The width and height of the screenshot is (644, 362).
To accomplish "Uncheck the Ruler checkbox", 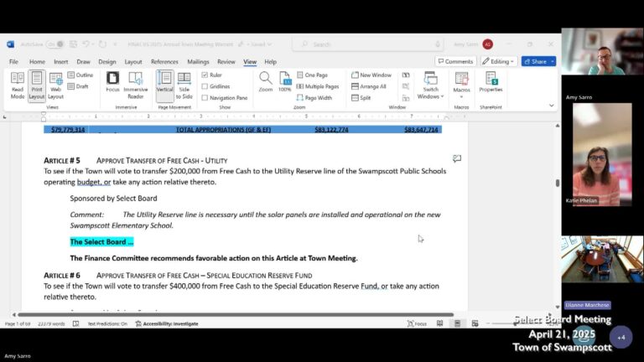I will click(x=205, y=75).
